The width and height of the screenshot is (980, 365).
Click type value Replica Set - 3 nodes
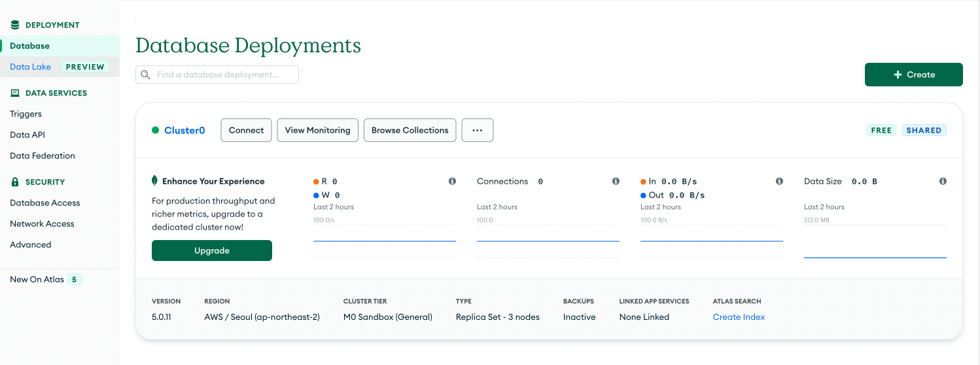tap(498, 317)
